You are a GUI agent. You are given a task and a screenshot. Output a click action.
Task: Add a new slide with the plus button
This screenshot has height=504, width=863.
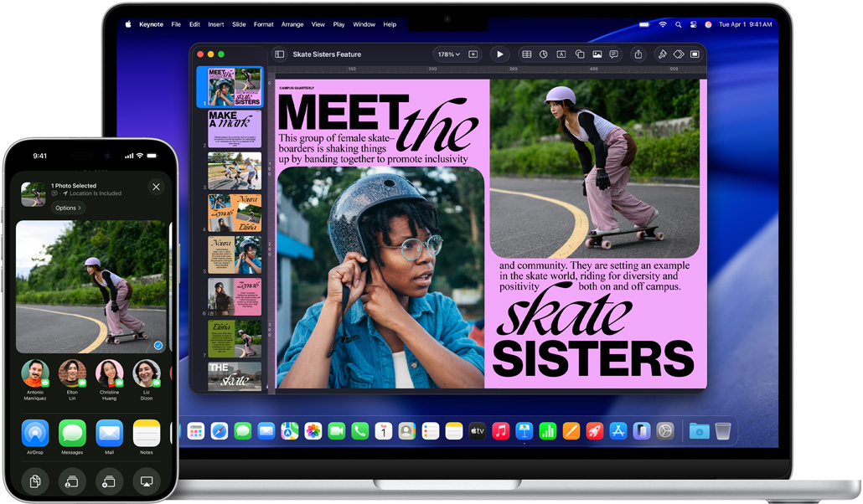(473, 54)
